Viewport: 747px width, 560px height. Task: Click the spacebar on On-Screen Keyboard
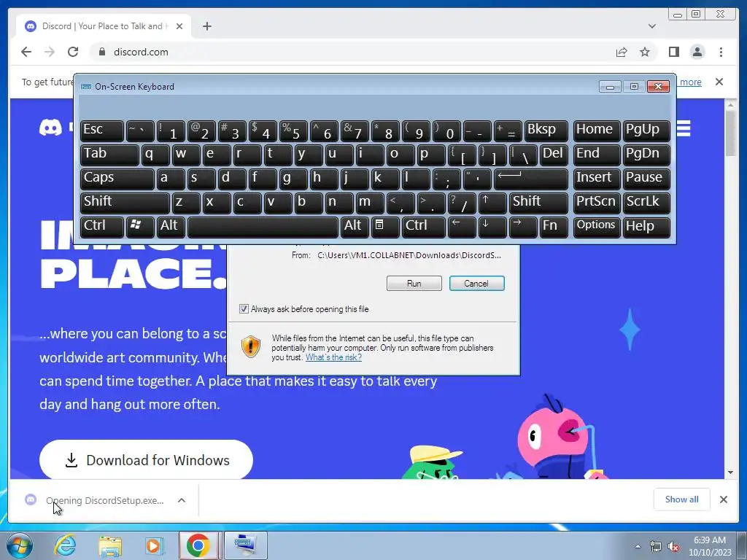click(x=263, y=227)
